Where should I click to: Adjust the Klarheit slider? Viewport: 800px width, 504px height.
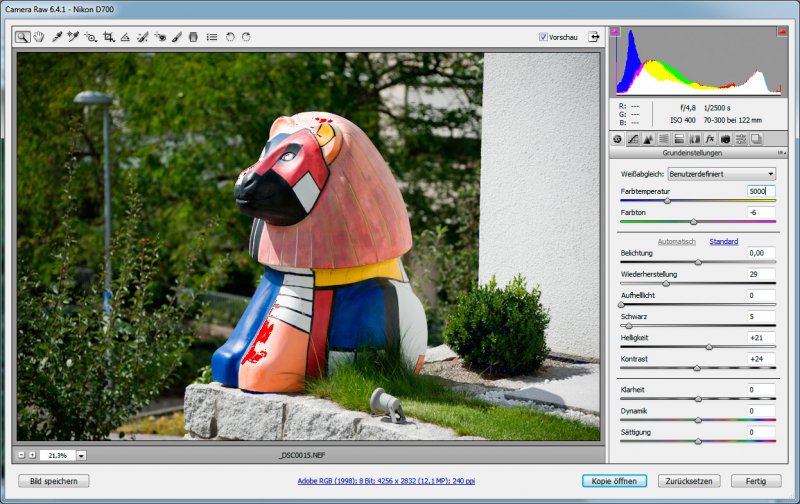[698, 399]
